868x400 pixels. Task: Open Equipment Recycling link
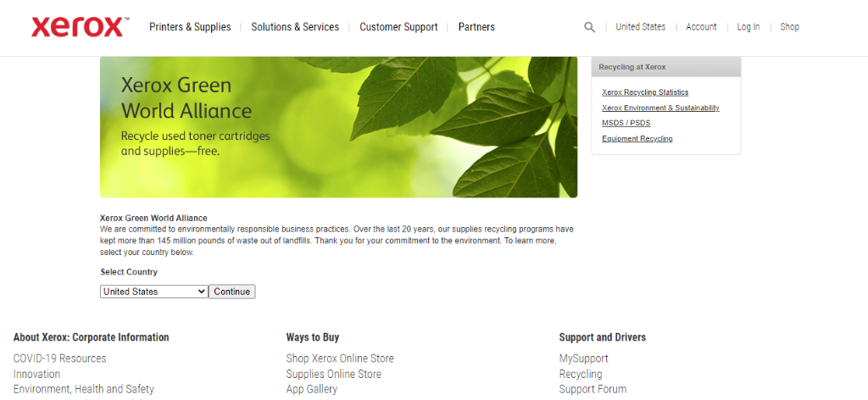(637, 138)
